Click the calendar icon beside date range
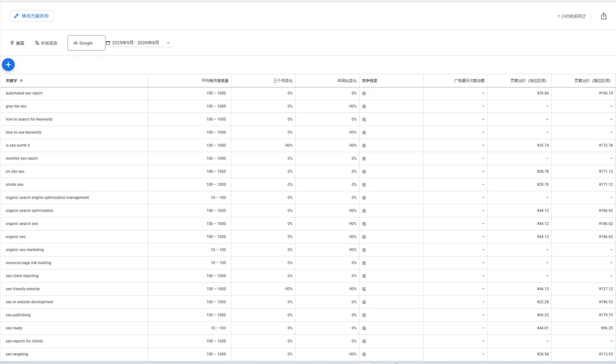 point(108,43)
